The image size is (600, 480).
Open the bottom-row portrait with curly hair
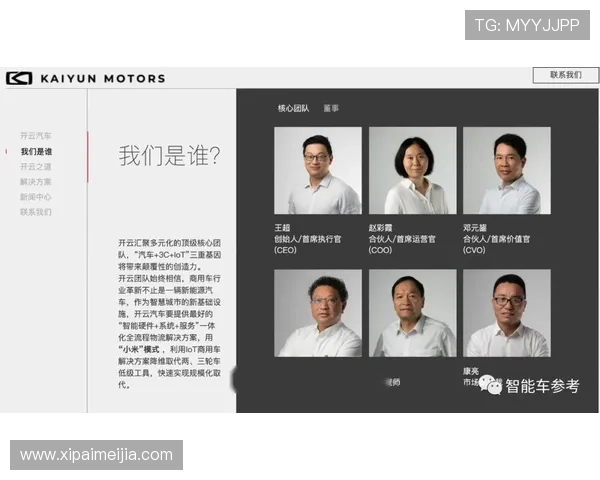click(318, 313)
